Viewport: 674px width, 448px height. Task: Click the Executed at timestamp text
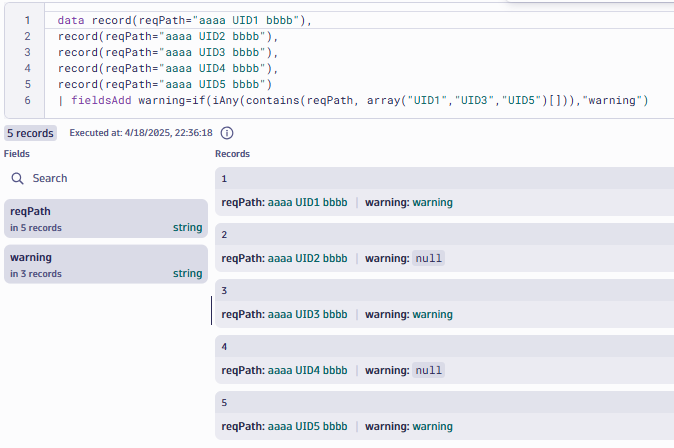pos(140,133)
